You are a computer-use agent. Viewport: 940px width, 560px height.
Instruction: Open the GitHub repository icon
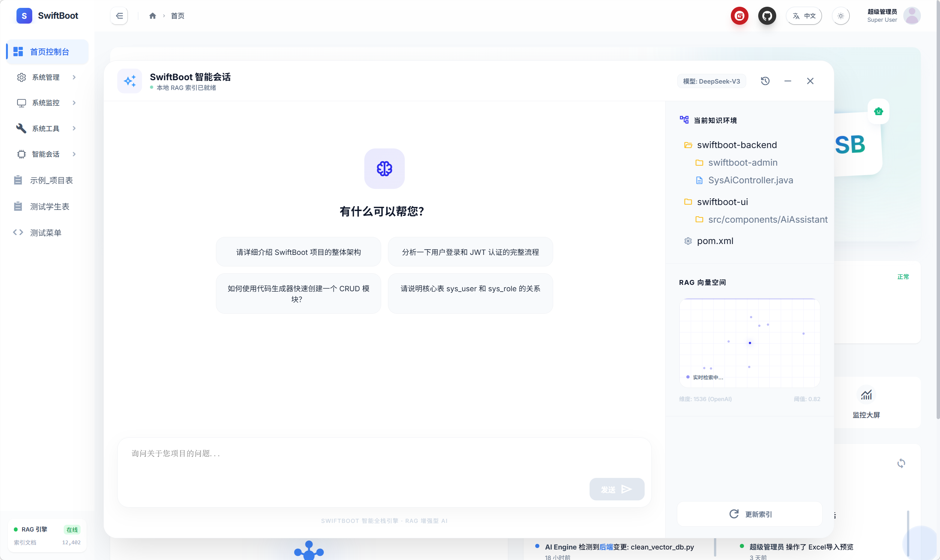[767, 16]
